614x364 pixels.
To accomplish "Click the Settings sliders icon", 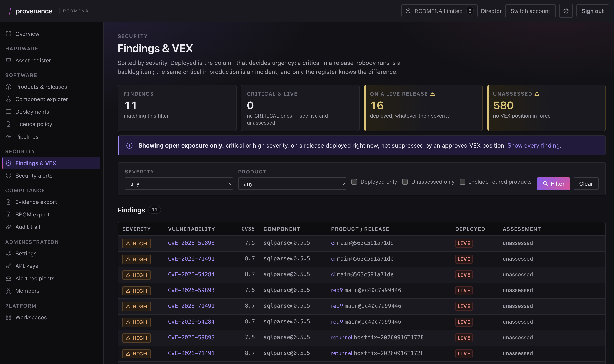I will (x=9, y=253).
